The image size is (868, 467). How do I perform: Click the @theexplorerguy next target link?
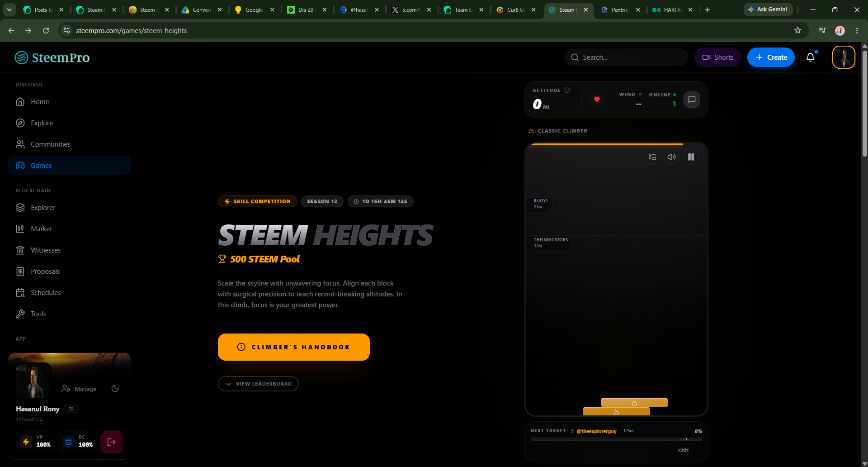[x=596, y=431]
